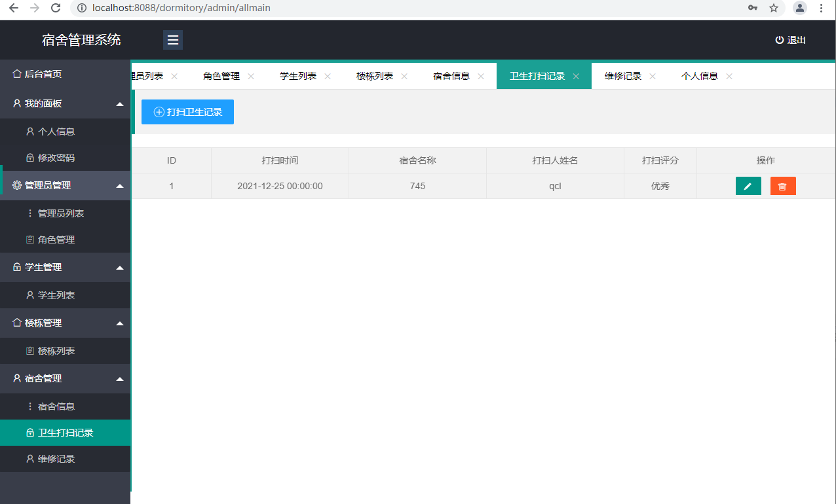Open the browser profile avatar icon
This screenshot has width=836, height=504.
799,8
